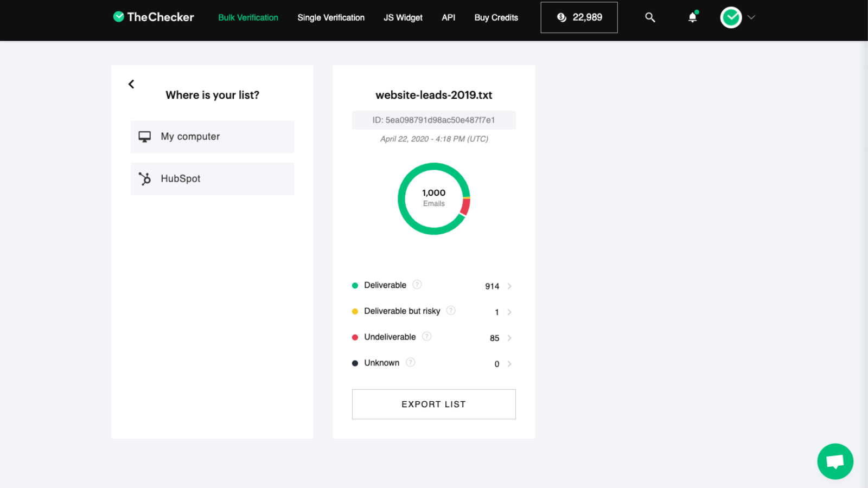Open the notifications bell icon
868x488 pixels.
pyautogui.click(x=692, y=17)
